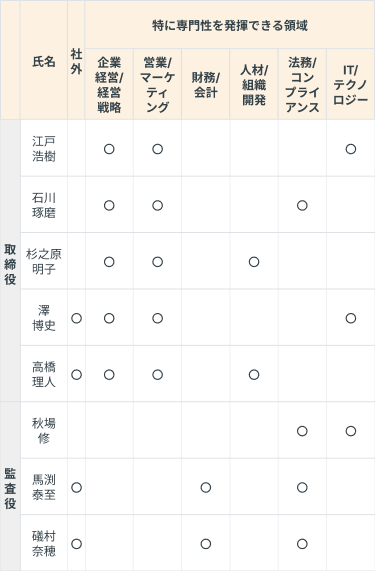Click the 特に専門性を発揮できる領域 heading
The image size is (375, 571).
click(x=230, y=25)
